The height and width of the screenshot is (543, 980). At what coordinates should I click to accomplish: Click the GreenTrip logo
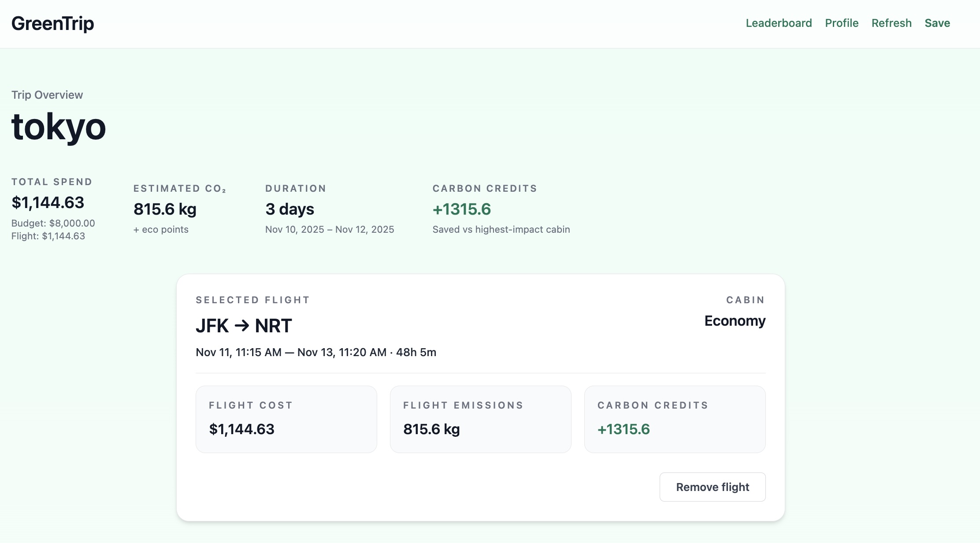(52, 23)
